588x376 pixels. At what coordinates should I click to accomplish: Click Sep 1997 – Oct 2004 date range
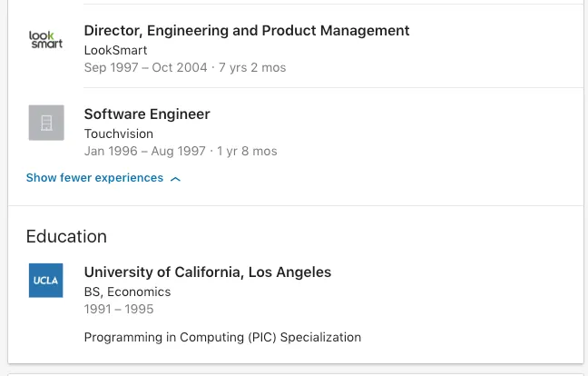click(145, 67)
